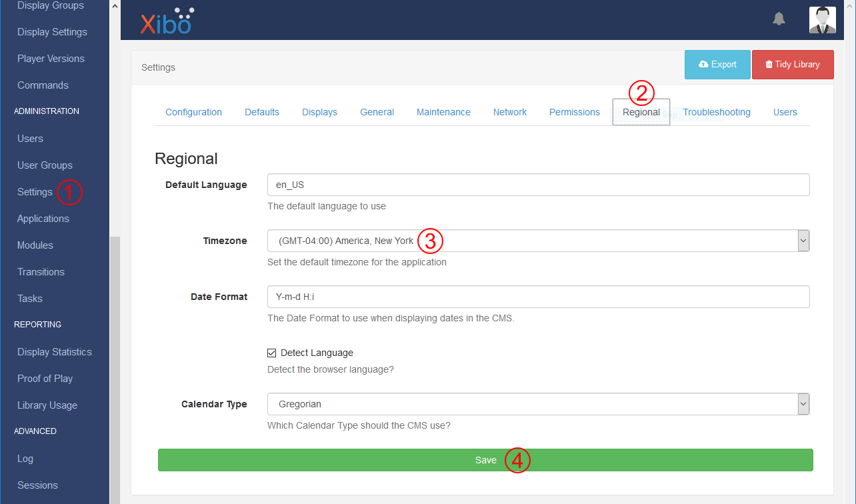Image resolution: width=856 pixels, height=504 pixels.
Task: Open Users under Administration sidebar
Action: coord(30,139)
